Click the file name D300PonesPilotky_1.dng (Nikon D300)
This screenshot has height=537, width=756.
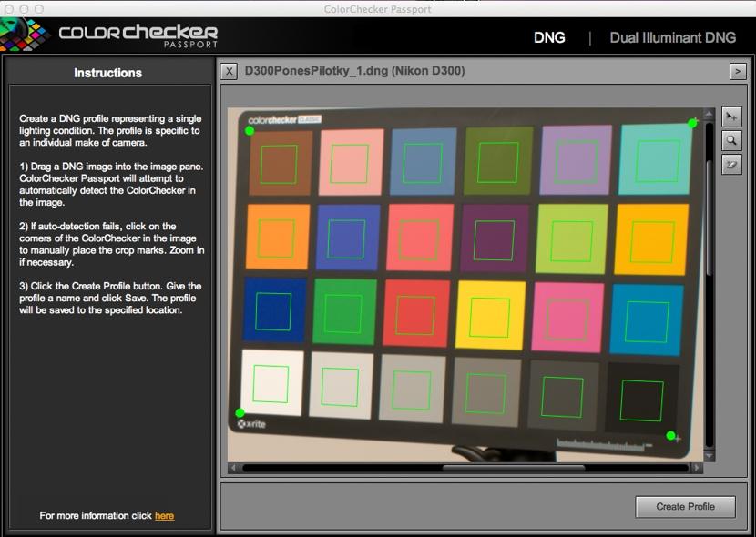pyautogui.click(x=354, y=71)
